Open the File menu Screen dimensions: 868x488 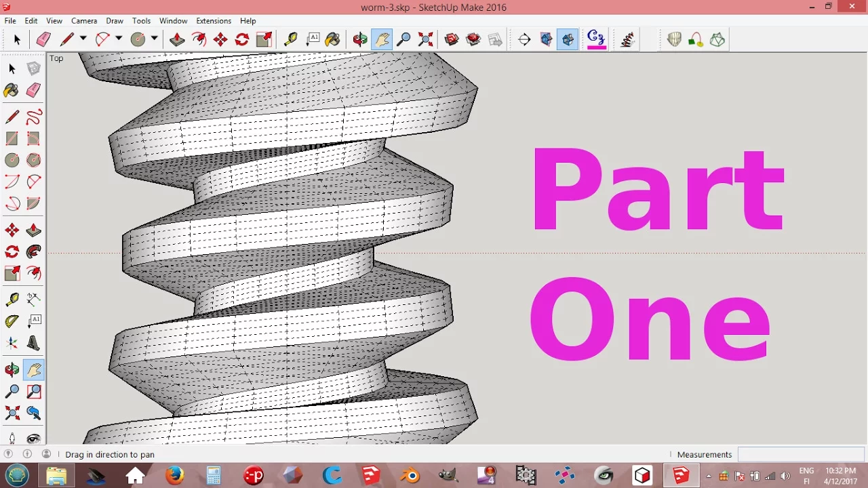tap(10, 21)
